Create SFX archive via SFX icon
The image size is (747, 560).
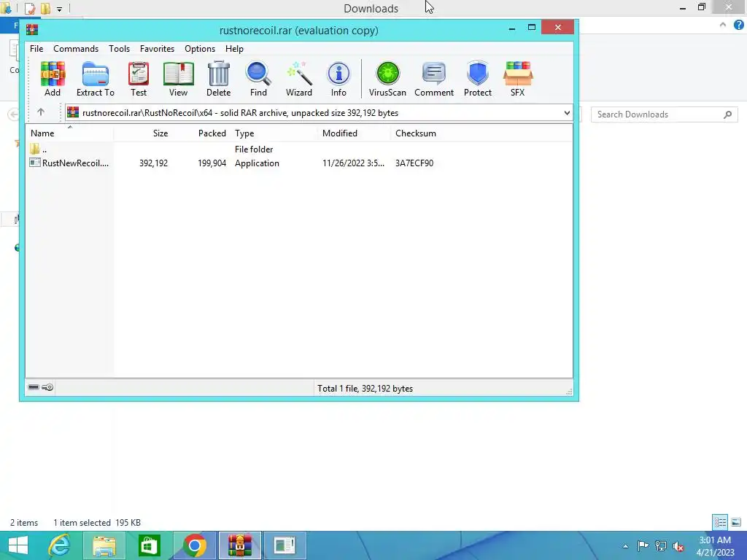(x=518, y=79)
